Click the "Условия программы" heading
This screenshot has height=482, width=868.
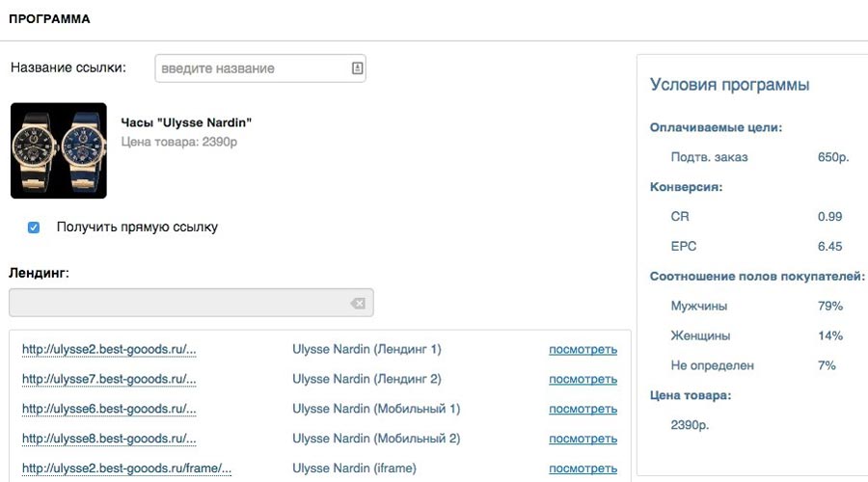click(x=730, y=85)
